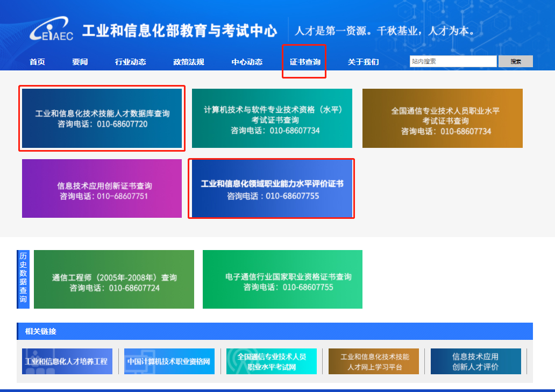Open the 行业动态 section
Screen dimensions: 555x392
pos(130,61)
